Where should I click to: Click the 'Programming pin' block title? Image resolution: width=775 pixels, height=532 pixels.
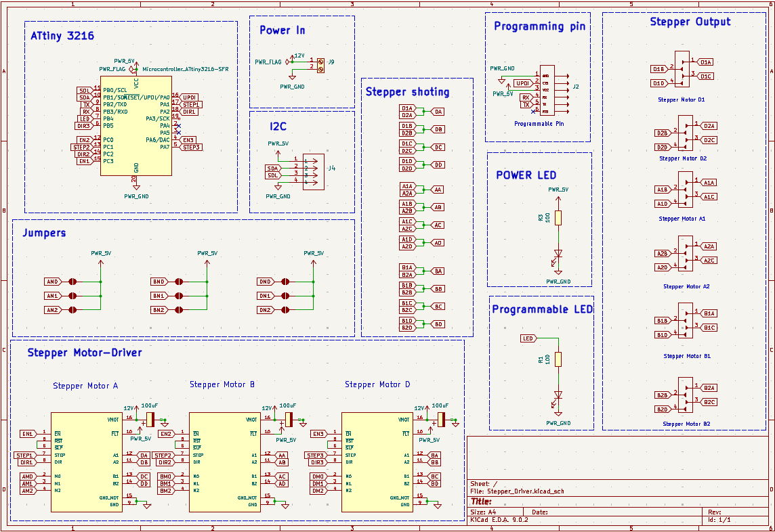click(x=540, y=26)
